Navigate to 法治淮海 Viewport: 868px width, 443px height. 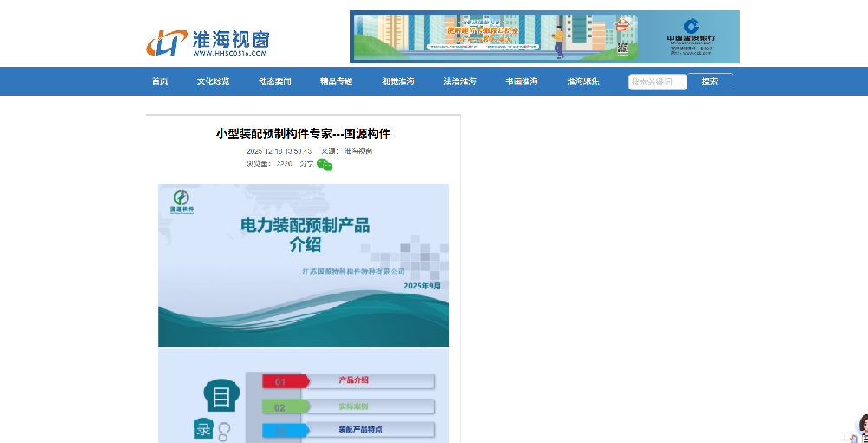tap(459, 82)
